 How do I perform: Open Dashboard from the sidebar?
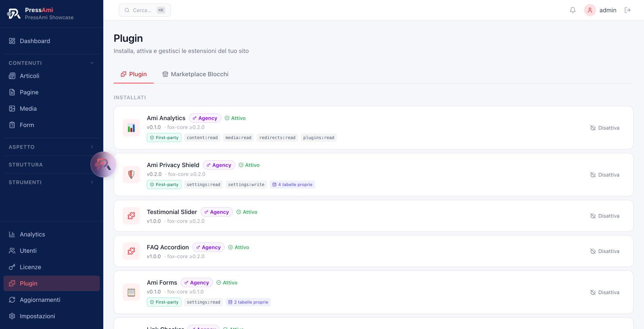pos(52,41)
